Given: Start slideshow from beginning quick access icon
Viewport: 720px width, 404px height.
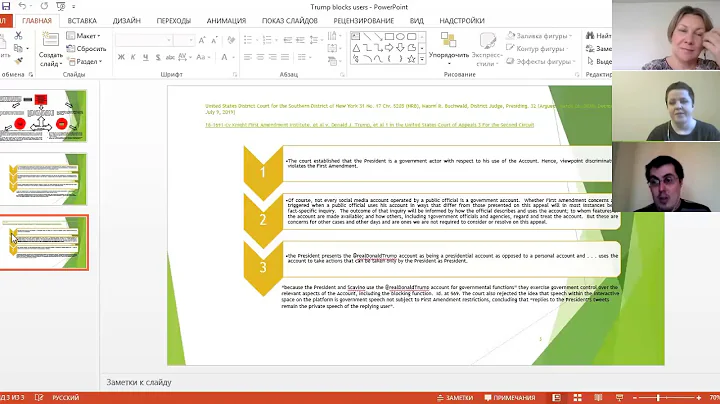Looking at the screenshot, I should tap(61, 6).
